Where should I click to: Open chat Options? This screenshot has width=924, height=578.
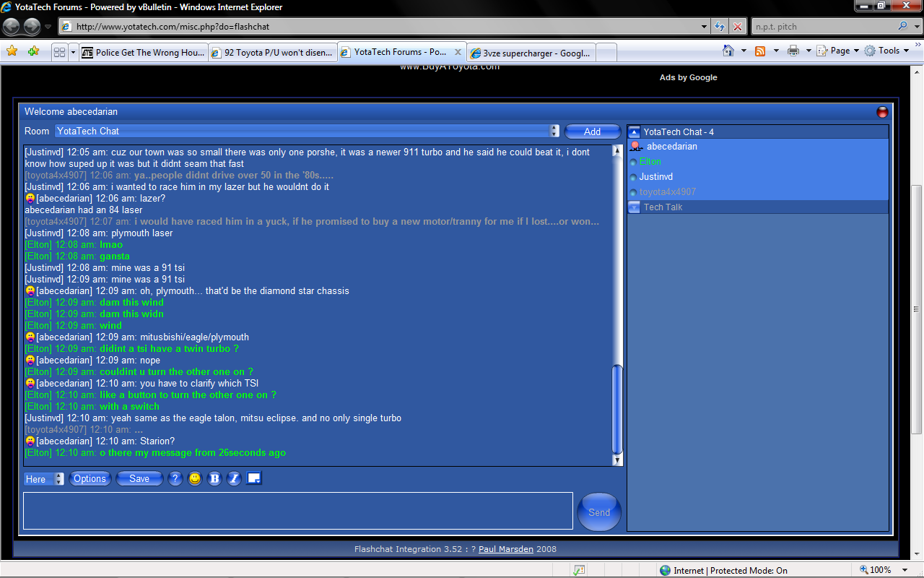click(x=90, y=478)
